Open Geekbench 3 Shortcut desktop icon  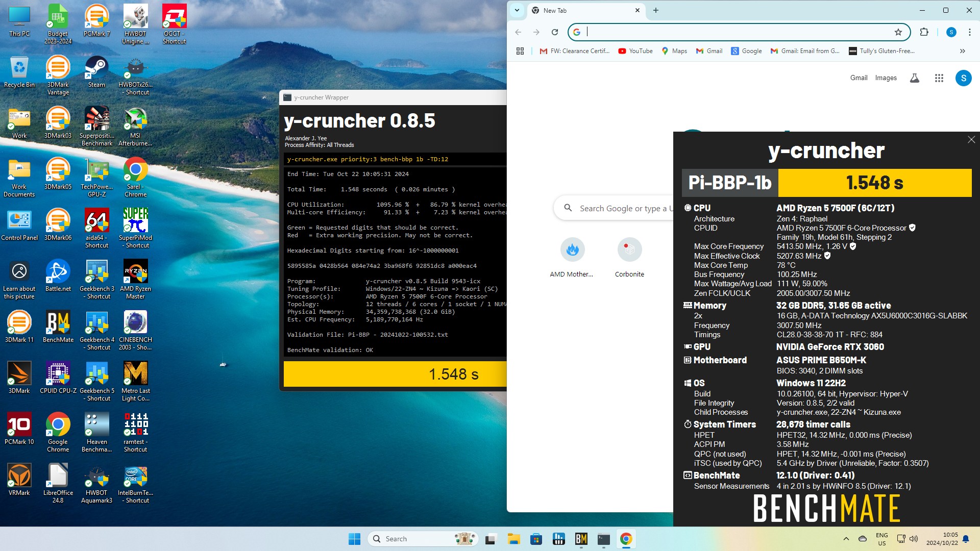[x=96, y=279]
